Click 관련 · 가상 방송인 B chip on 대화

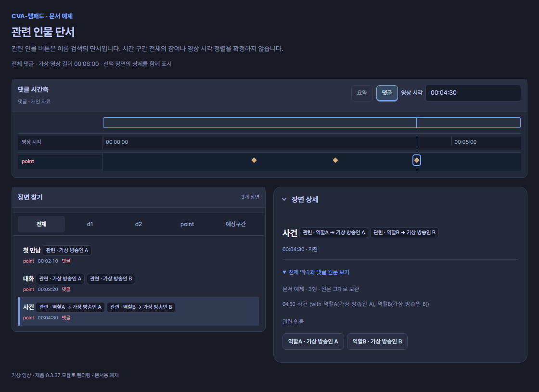[x=111, y=278]
